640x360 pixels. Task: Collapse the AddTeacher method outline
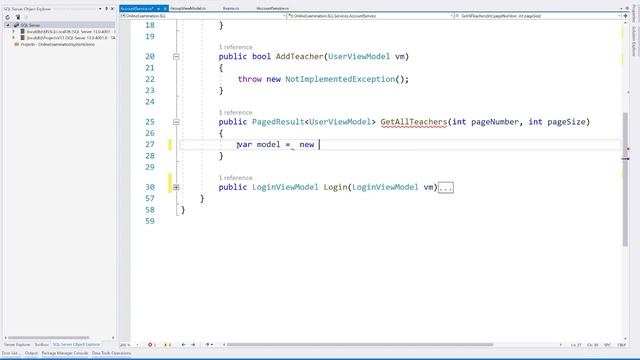pos(176,57)
